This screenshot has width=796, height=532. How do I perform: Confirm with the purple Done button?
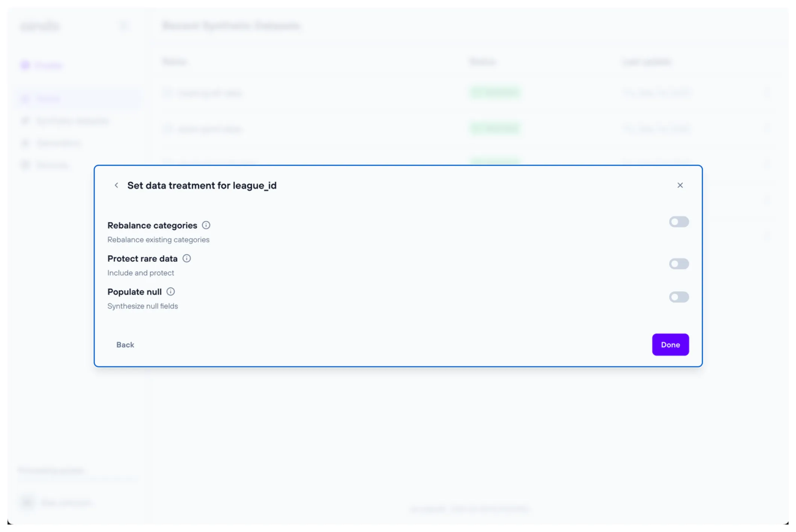pyautogui.click(x=670, y=345)
